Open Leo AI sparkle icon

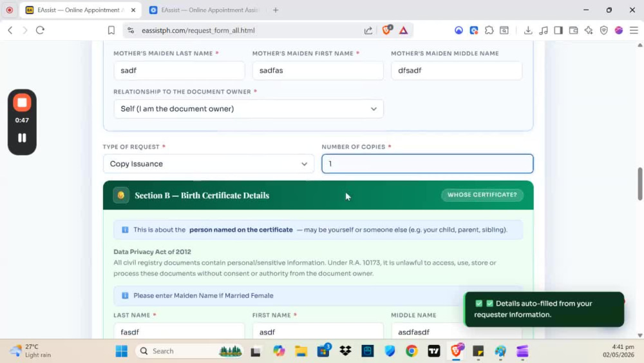click(x=589, y=30)
